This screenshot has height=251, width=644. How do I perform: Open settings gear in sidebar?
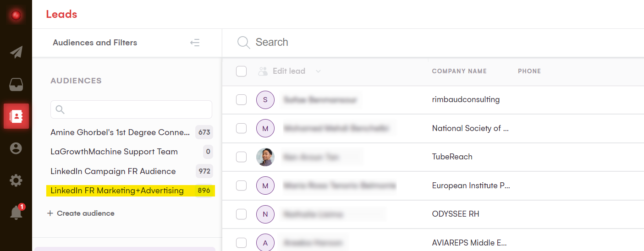click(16, 180)
